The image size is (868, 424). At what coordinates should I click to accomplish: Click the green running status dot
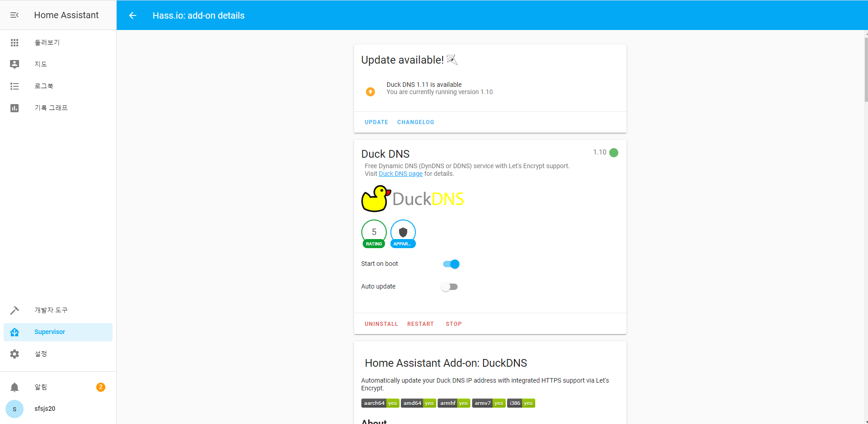tap(614, 153)
